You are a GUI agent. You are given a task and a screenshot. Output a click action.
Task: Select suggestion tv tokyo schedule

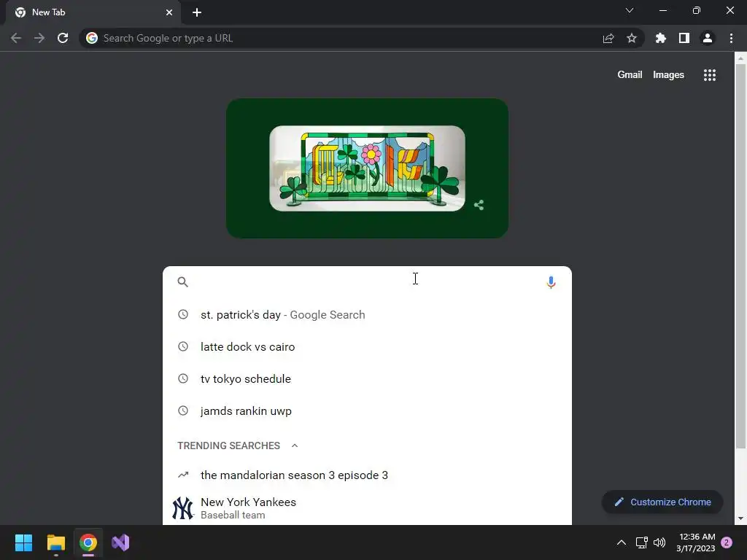coord(367,378)
